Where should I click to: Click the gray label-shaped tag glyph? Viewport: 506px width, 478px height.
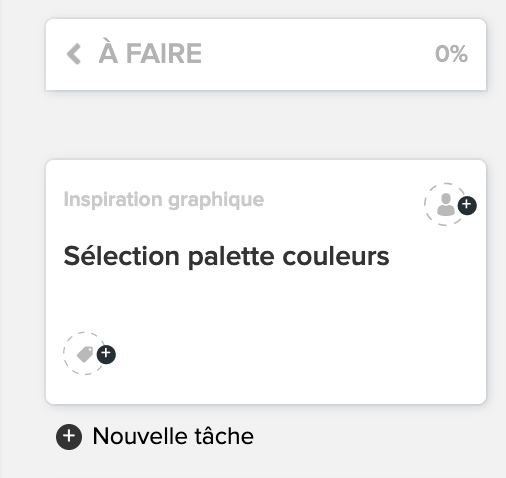[85, 354]
